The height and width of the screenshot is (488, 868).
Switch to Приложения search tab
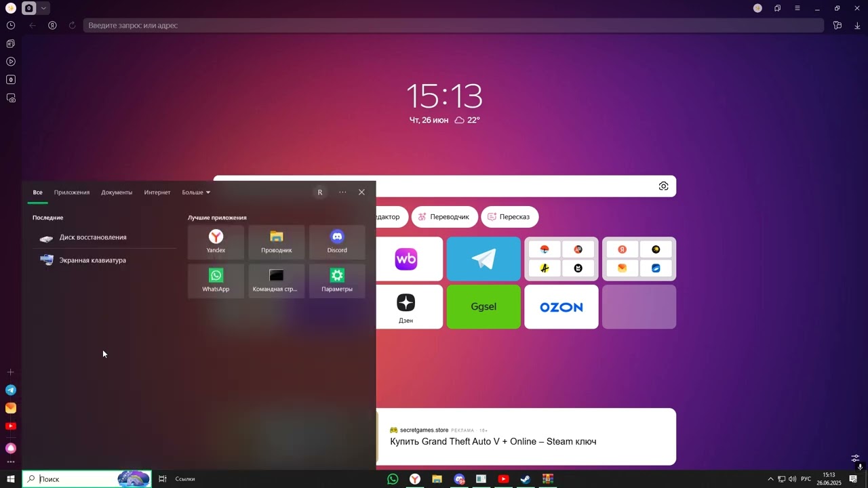coord(72,192)
